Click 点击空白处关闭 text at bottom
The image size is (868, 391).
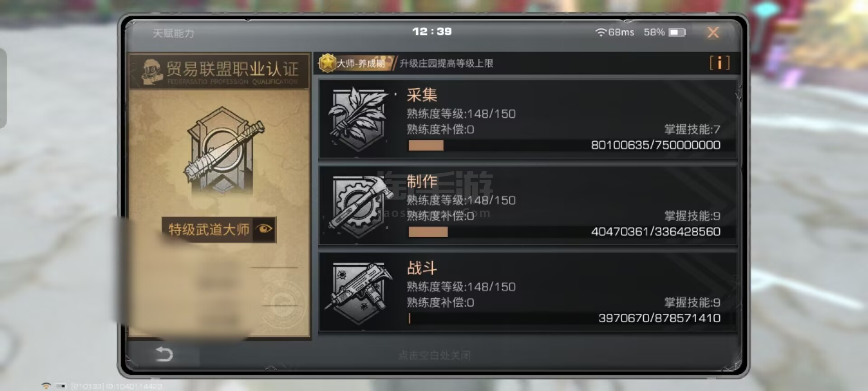434,355
